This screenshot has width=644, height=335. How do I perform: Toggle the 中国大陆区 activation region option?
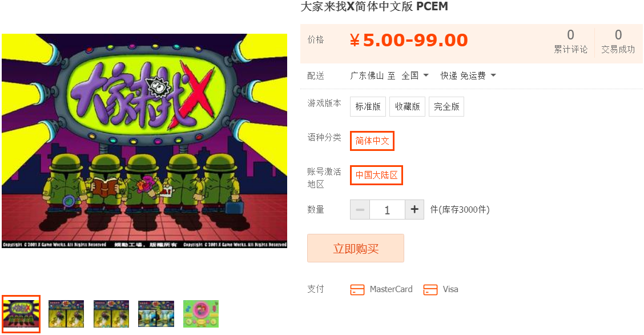(376, 175)
